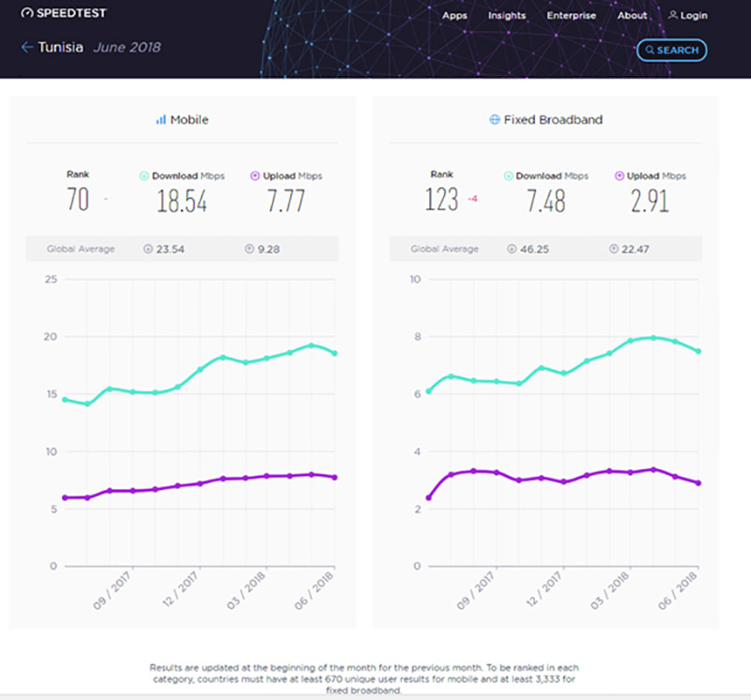
Task: Click Fixed Broadband download speed 7.48
Action: point(546,201)
